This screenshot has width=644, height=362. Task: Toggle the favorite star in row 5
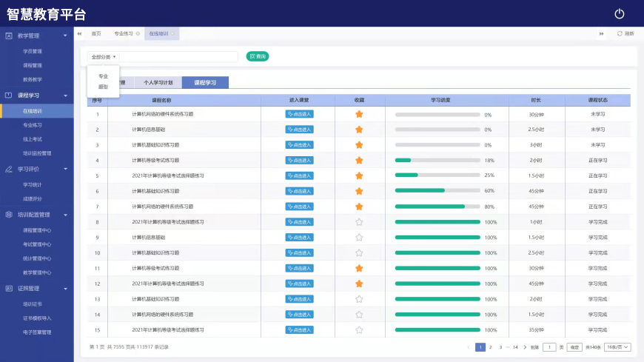(x=359, y=176)
